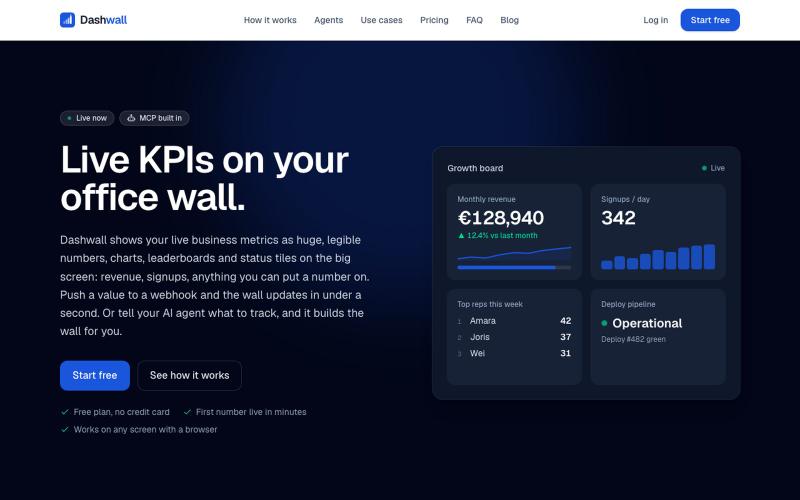
Task: Click the revenue progress bar
Action: (x=514, y=267)
